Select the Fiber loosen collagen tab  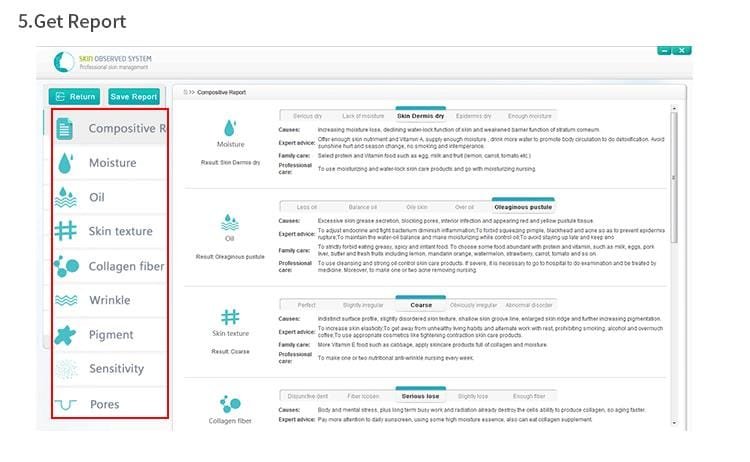click(363, 396)
